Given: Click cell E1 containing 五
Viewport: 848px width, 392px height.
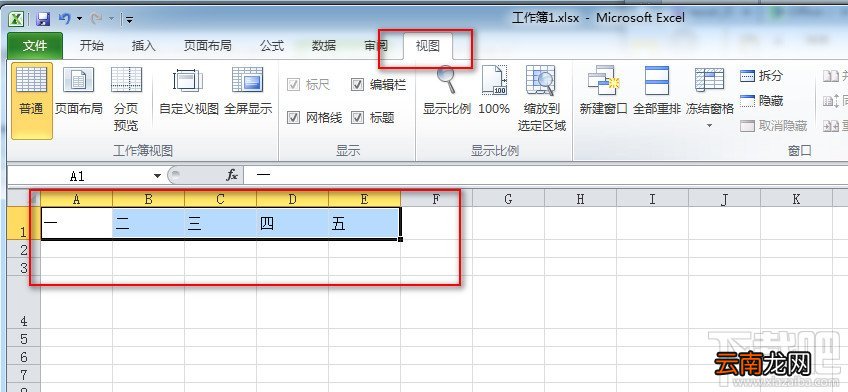Looking at the screenshot, I should click(364, 223).
